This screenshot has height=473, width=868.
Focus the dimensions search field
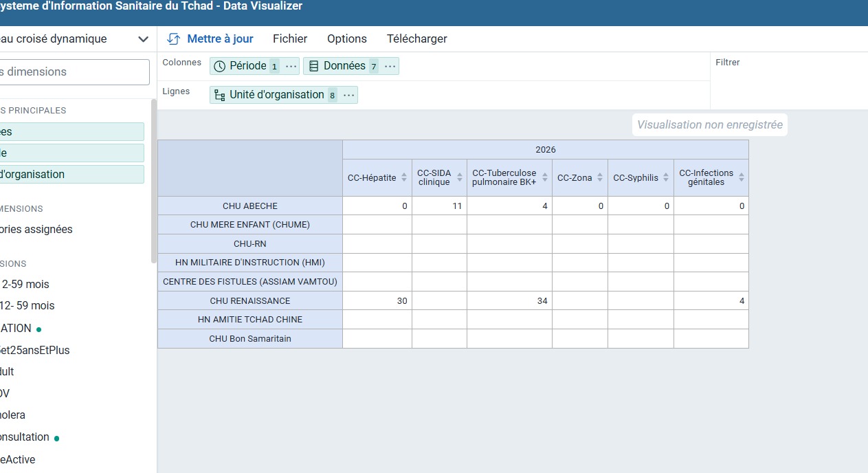click(x=74, y=71)
